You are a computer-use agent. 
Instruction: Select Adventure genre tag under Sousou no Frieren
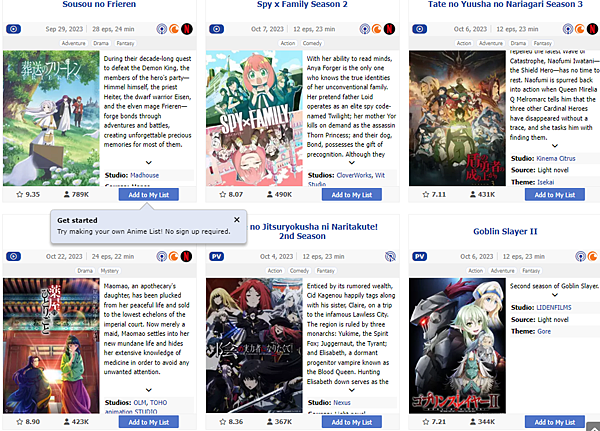74,43
